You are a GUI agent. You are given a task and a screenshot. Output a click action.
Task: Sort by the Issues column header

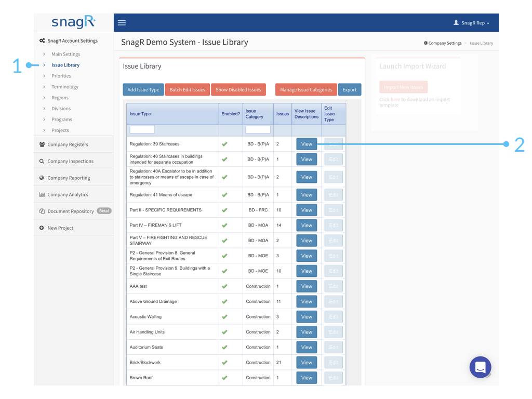tap(283, 114)
